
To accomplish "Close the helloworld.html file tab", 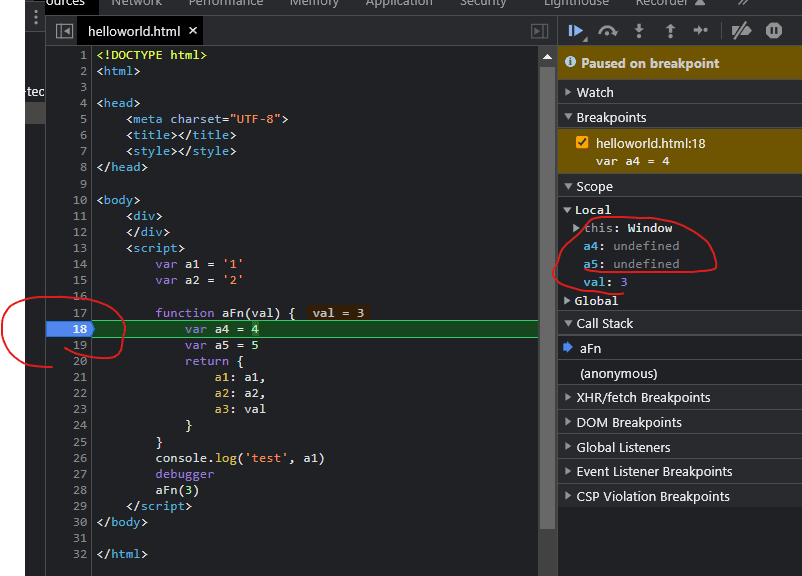I will pyautogui.click(x=191, y=32).
